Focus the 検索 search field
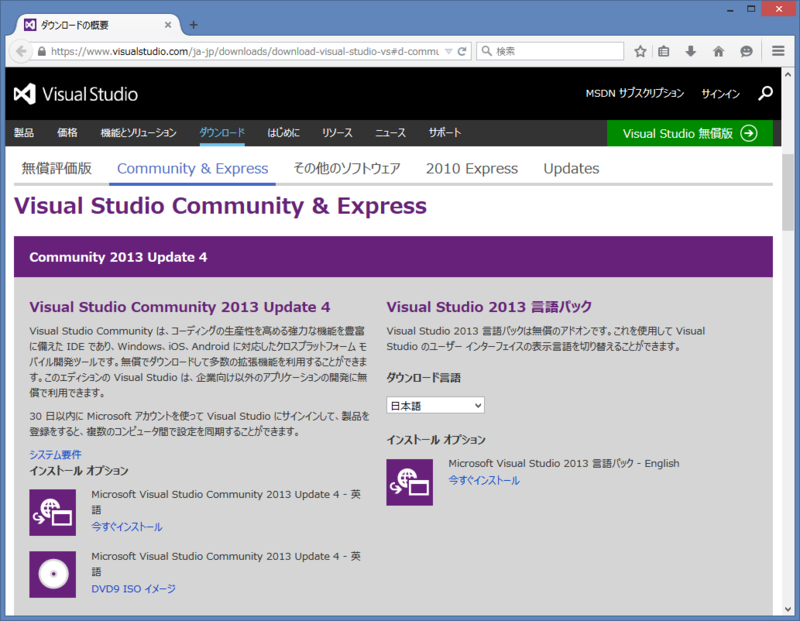This screenshot has height=621, width=800. (x=550, y=51)
